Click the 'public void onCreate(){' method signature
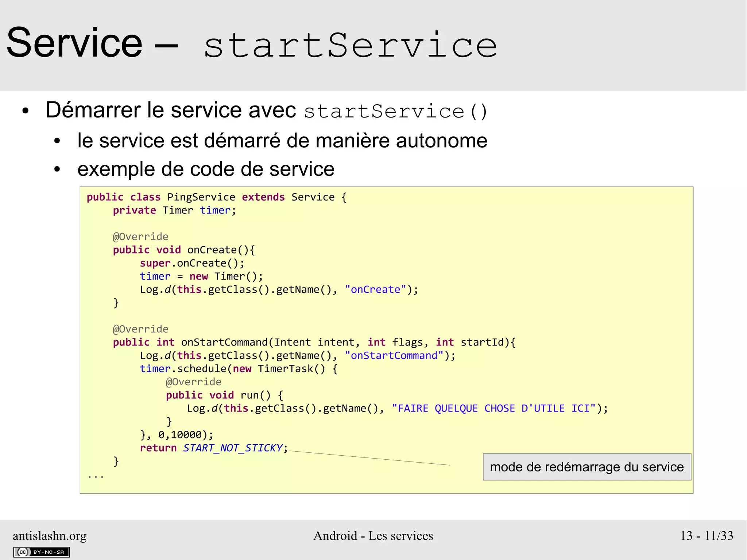 (x=184, y=250)
